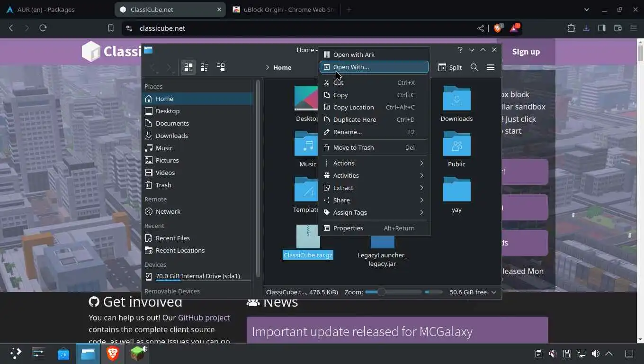Select Music in Dolphin Places panel
Viewport: 644px width, 364px height.
click(x=198, y=148)
